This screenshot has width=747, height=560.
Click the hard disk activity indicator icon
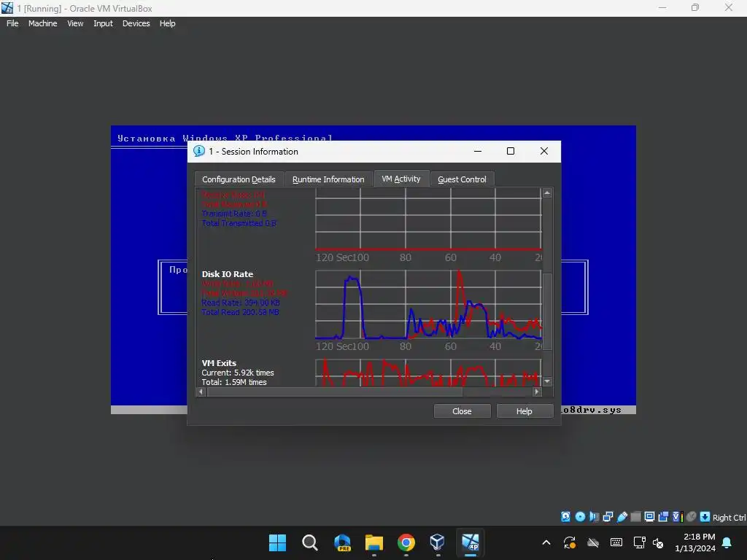click(565, 517)
